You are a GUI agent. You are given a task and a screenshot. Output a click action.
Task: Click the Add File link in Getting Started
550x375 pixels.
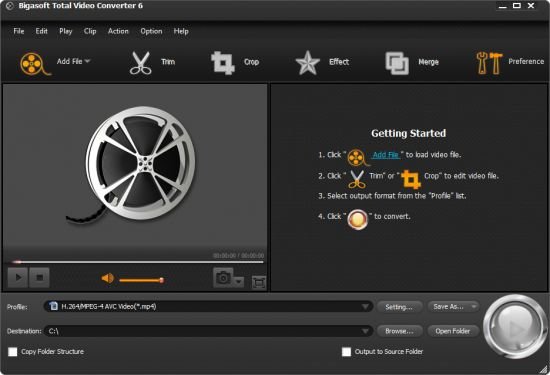pyautogui.click(x=385, y=155)
